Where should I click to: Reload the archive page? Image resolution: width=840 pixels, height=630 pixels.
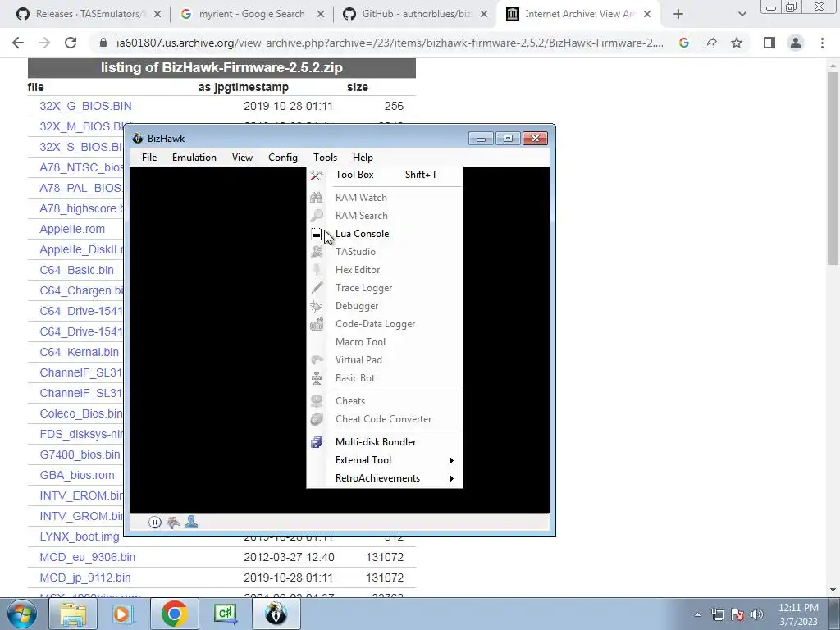pyautogui.click(x=71, y=43)
